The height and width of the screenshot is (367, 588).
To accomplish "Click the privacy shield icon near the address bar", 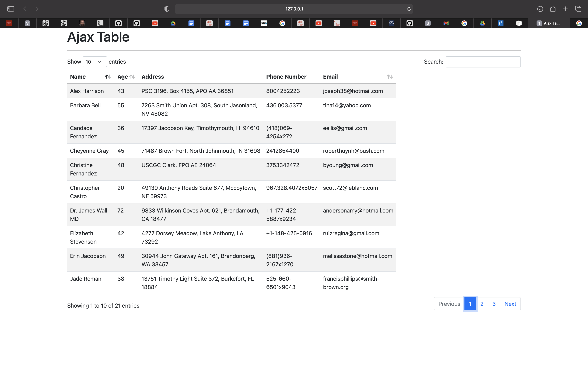I will pos(167,9).
